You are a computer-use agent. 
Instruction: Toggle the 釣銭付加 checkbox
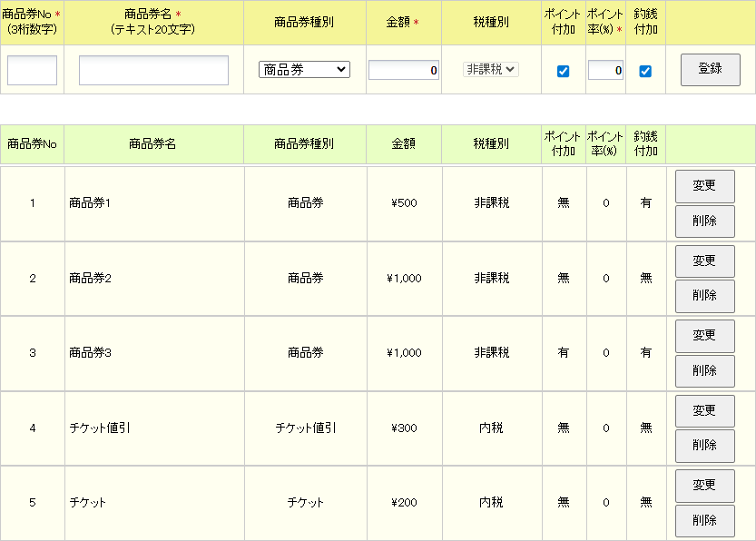(645, 72)
